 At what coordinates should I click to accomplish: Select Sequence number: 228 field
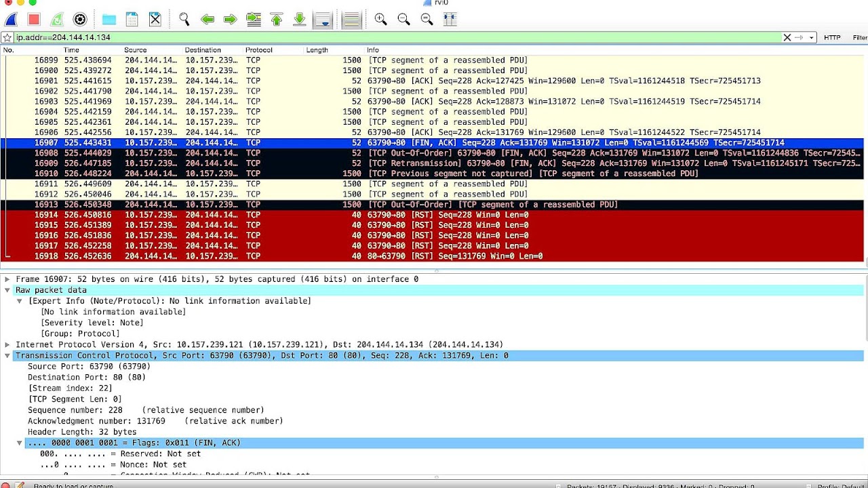click(146, 410)
